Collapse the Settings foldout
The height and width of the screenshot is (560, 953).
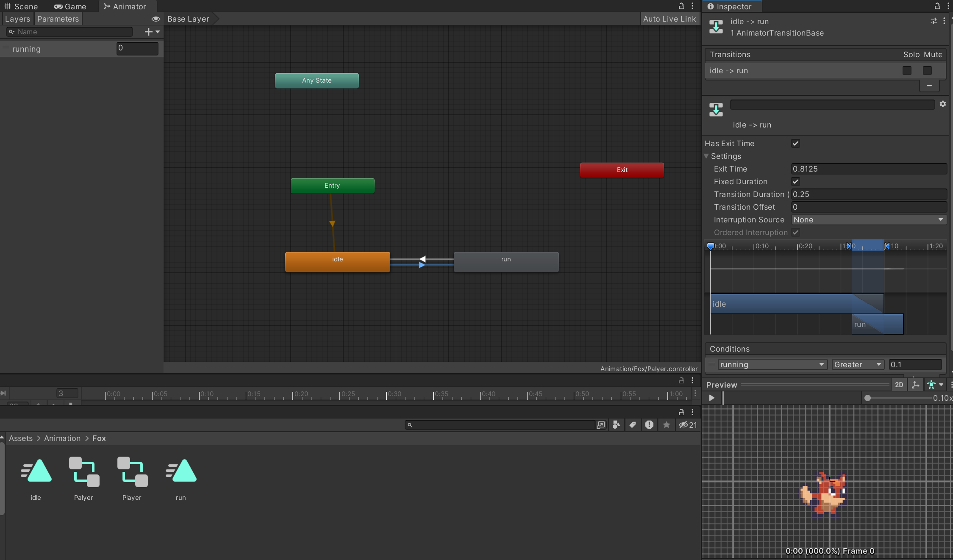(706, 156)
